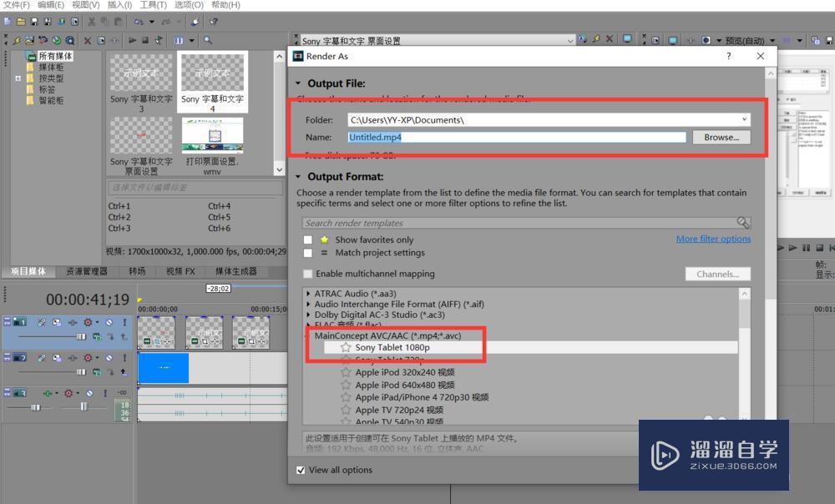Toggle Enable multichannel mapping checkbox

[x=308, y=274]
